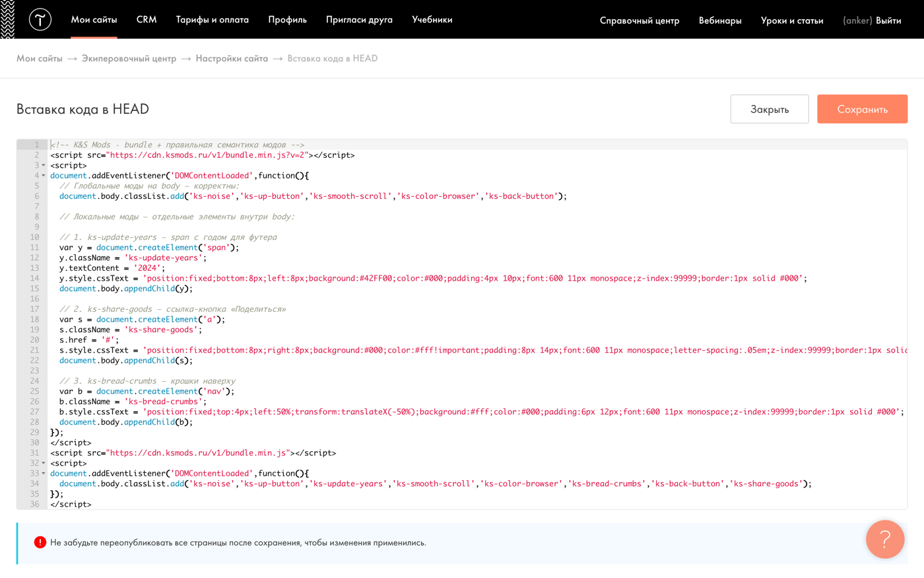Open the Мои сайты top menu item
Screen dimensions: 924x578
[94, 20]
